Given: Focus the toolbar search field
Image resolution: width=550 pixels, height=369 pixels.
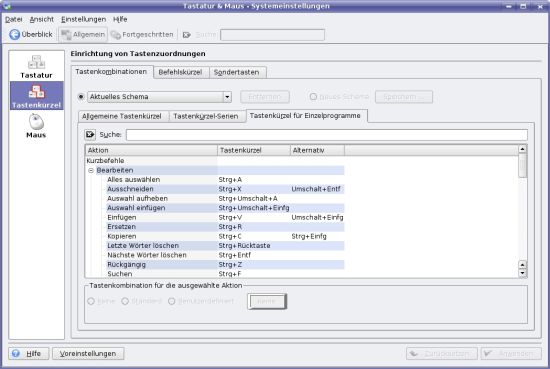Looking at the screenshot, I should [272, 35].
